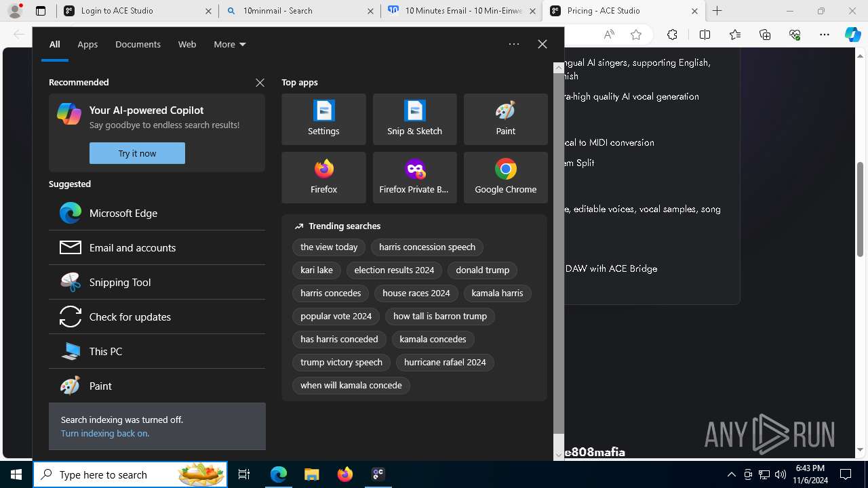Search trending 'harris concession speech'
868x488 pixels.
coord(427,247)
